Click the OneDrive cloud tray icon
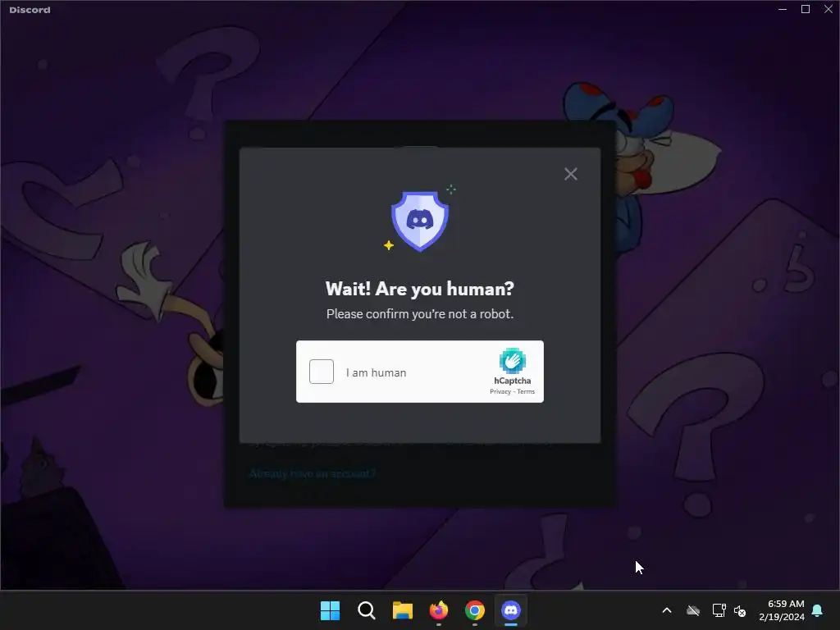The height and width of the screenshot is (630, 840). point(693,610)
